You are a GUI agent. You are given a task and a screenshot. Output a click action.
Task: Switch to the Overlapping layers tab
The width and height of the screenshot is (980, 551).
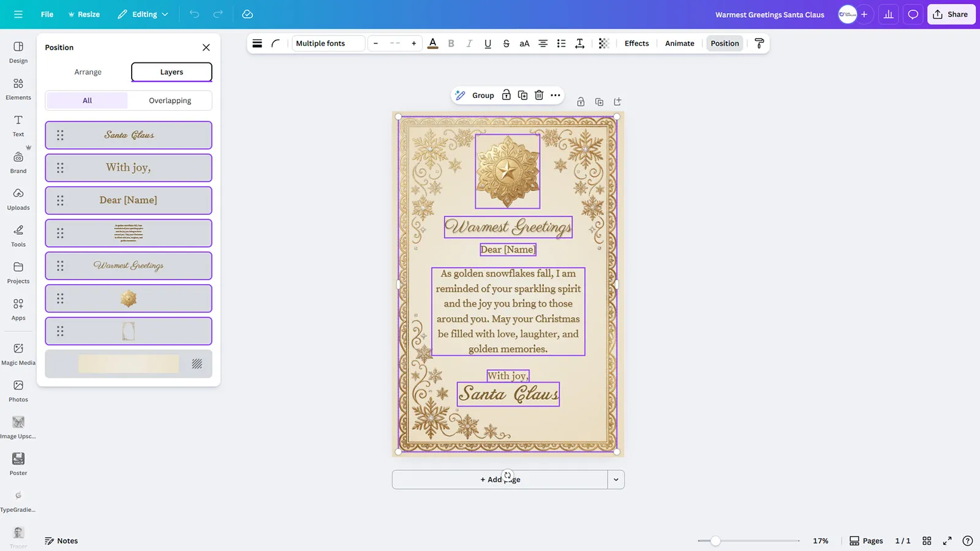(x=170, y=100)
